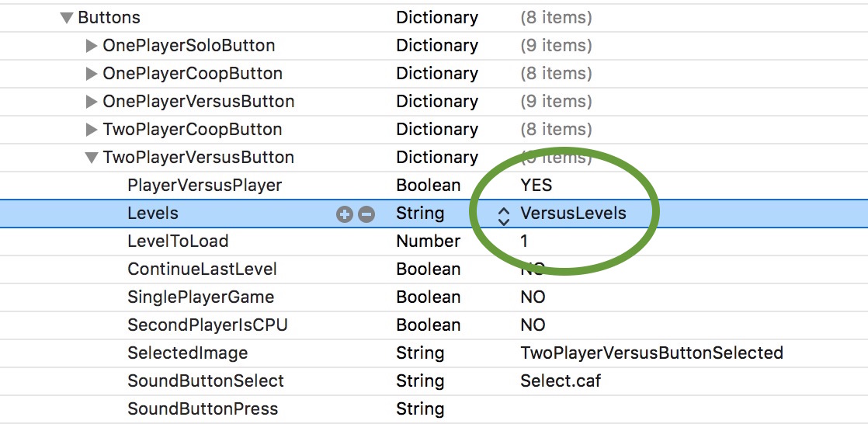Expand the OnePlayerSoloButton dictionary

(x=92, y=46)
